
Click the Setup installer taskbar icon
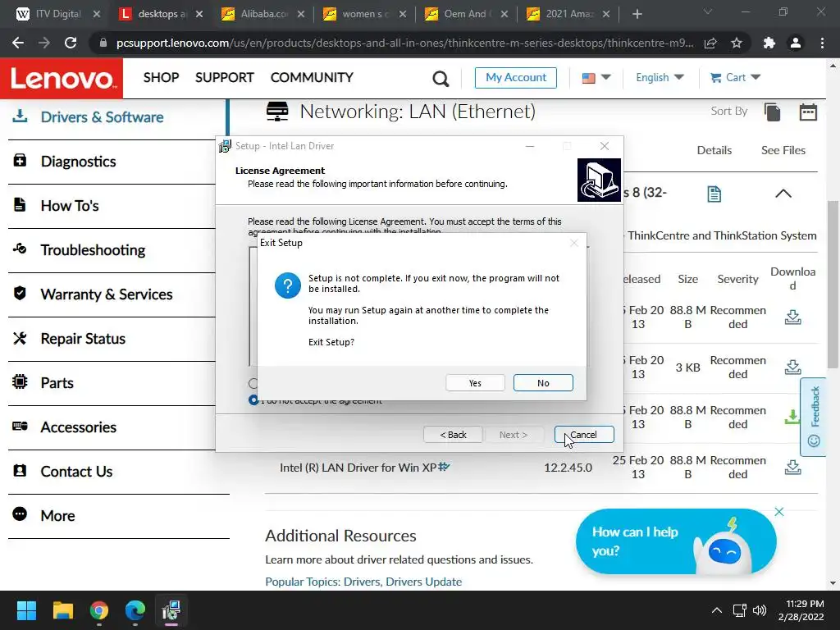point(171,610)
